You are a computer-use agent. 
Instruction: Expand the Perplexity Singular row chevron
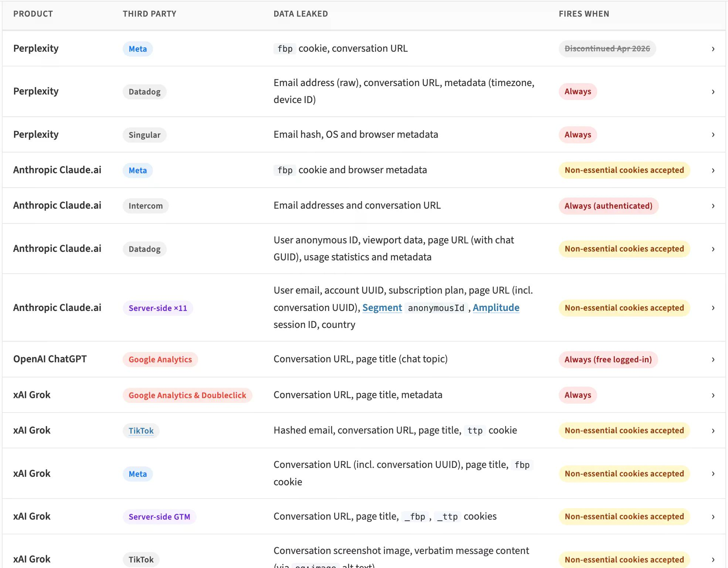click(713, 134)
